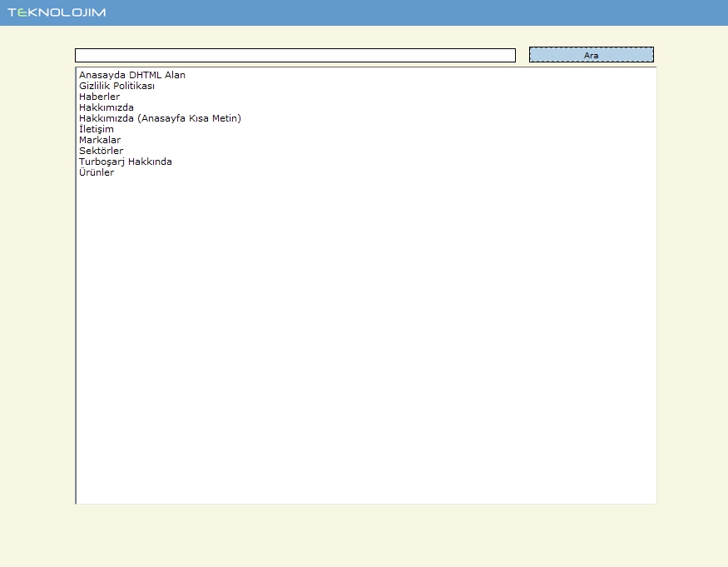This screenshot has width=728, height=567.
Task: Select 'Haberler' in the list
Action: (99, 97)
